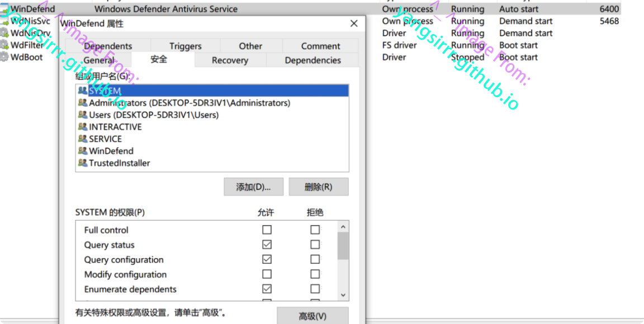Click the permissions list scrollbar thumb
Image resolution: width=644 pixels, height=324 pixels.
[343, 246]
